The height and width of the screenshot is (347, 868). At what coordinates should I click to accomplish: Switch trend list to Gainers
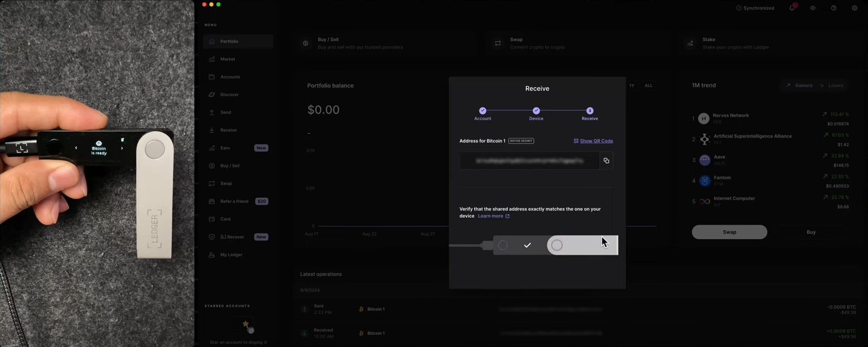click(x=799, y=85)
